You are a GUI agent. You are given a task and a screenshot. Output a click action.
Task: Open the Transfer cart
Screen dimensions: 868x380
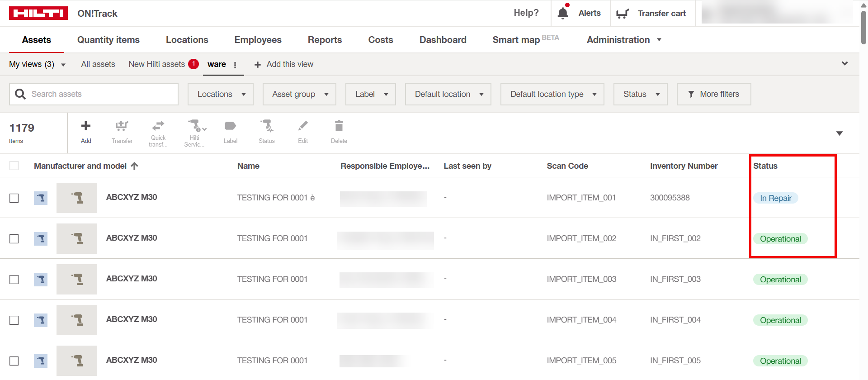coord(651,14)
